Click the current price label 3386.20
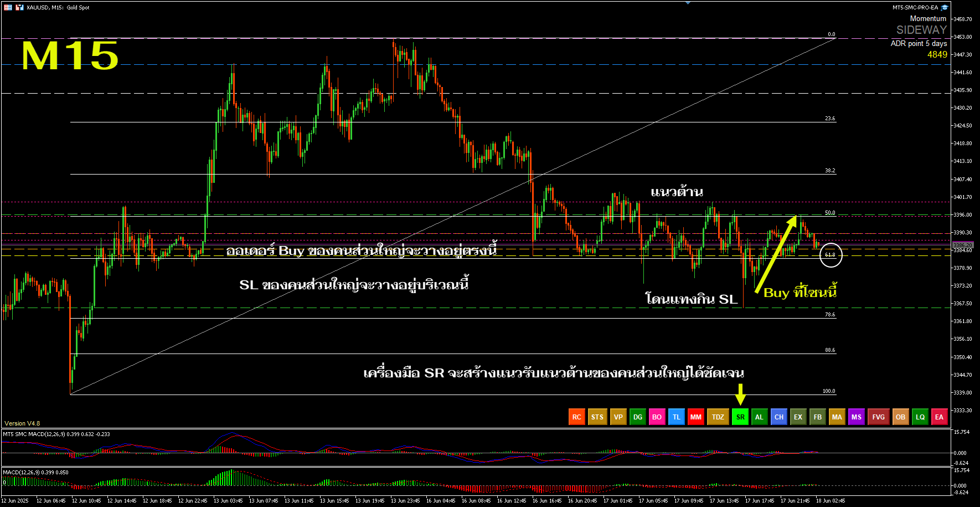The image size is (980, 507). [962, 245]
